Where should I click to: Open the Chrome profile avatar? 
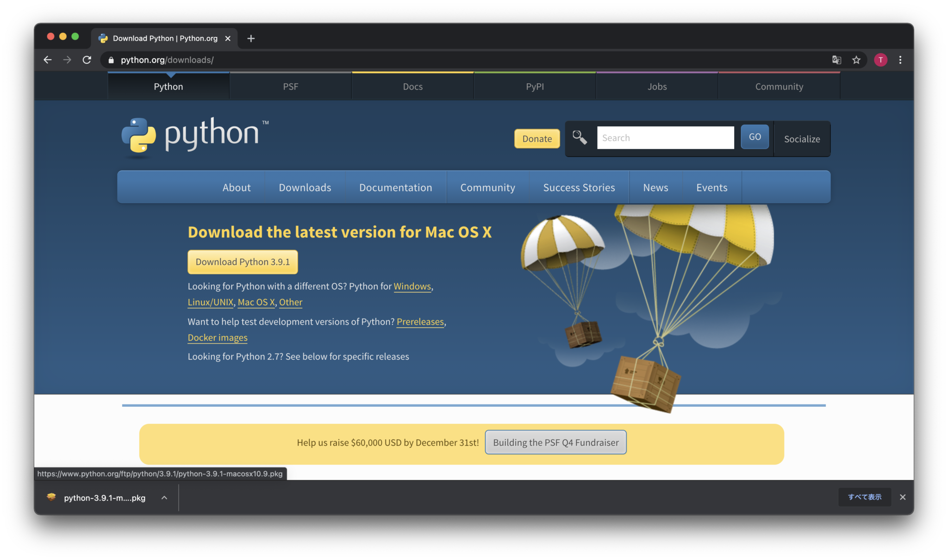click(880, 60)
